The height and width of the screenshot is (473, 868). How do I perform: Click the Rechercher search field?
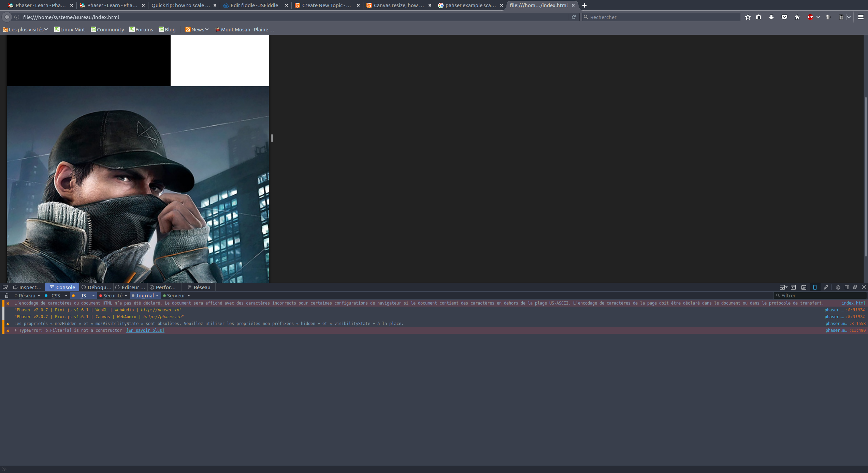pos(661,17)
